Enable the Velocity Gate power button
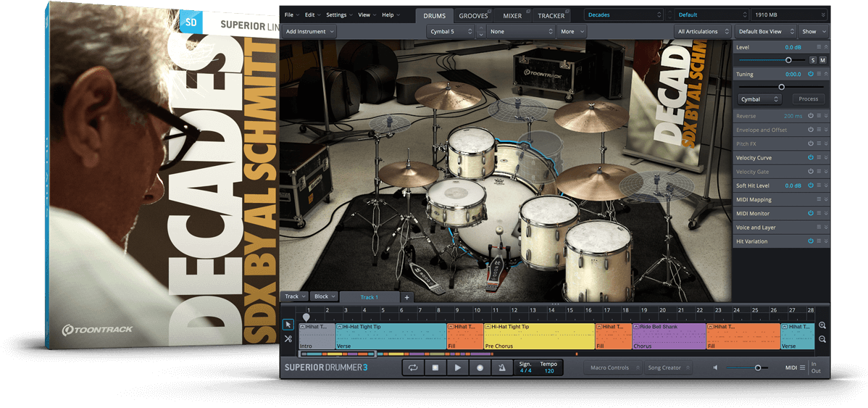The width and height of the screenshot is (868, 408). click(811, 172)
